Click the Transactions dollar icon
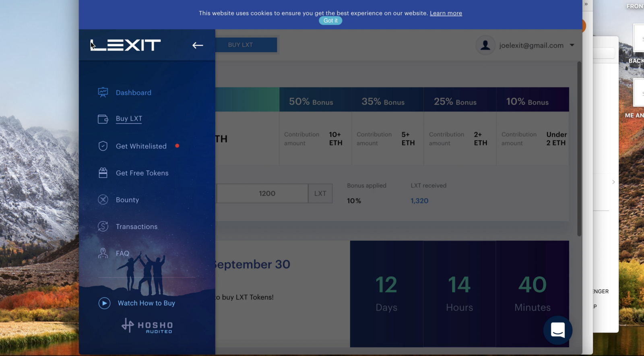This screenshot has height=356, width=644. click(x=103, y=226)
